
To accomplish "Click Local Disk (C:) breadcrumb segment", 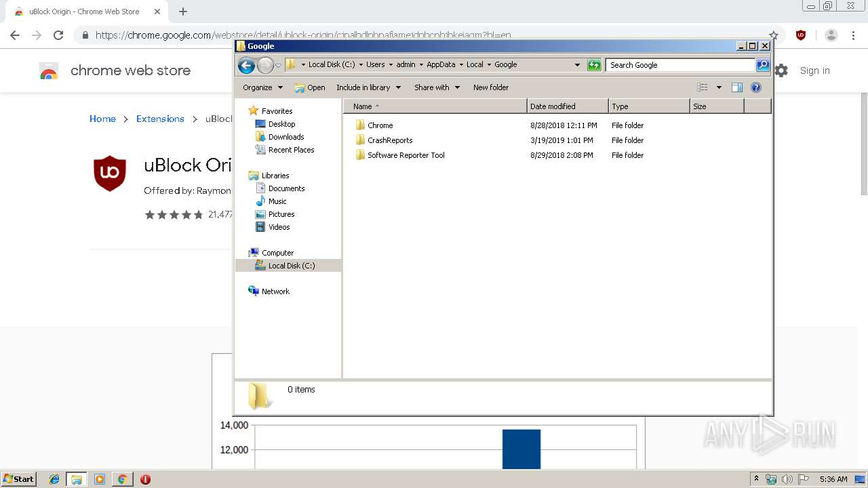I will point(332,65).
